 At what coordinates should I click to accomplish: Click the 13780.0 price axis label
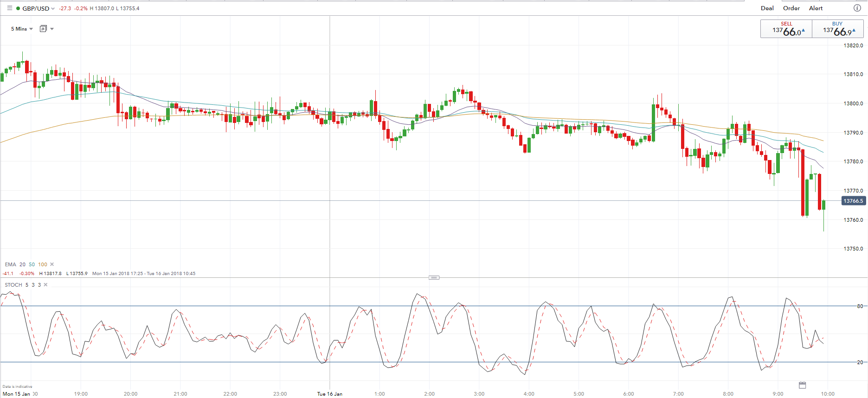853,161
